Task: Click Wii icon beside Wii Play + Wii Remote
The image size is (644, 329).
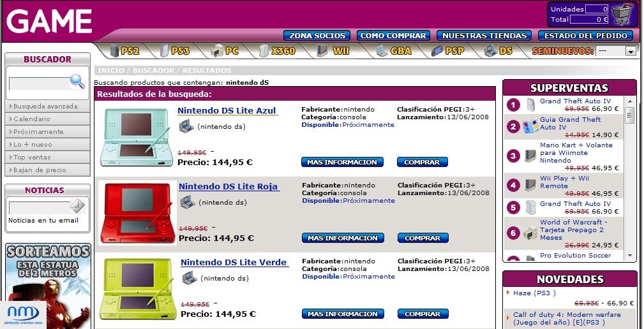Action: tap(530, 185)
